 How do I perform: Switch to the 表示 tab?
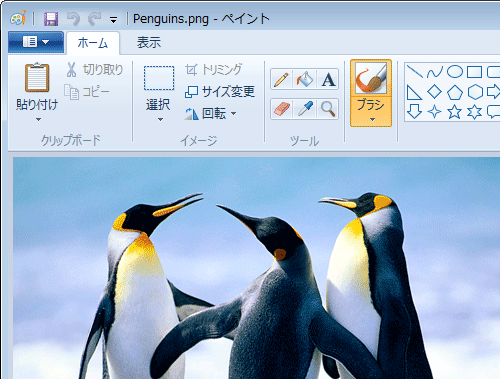[149, 43]
